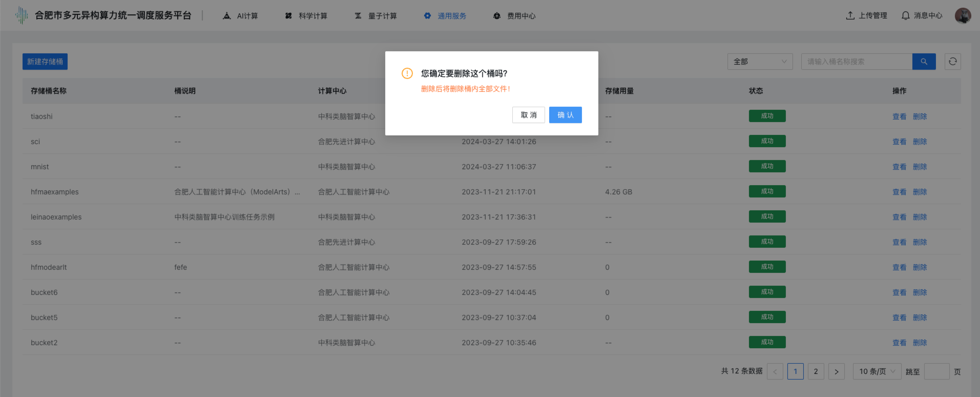Click the AI计算 menu icon
The width and height of the screenshot is (980, 397).
tap(227, 16)
